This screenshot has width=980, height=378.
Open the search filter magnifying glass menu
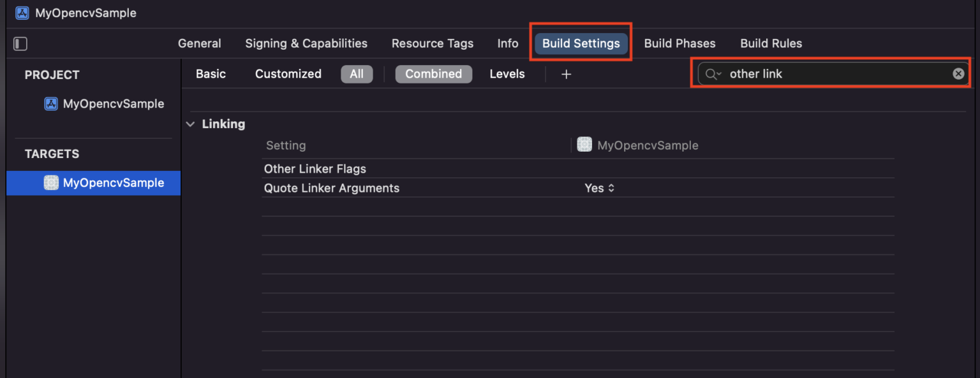point(713,73)
